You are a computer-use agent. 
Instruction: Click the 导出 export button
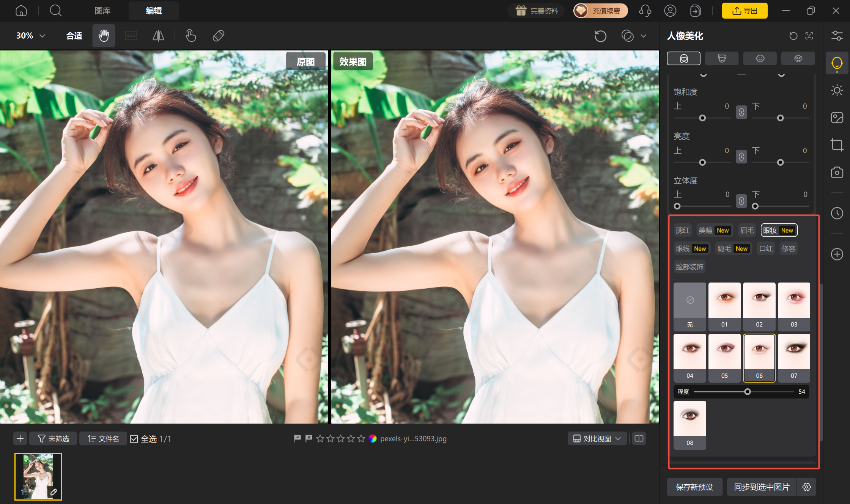click(745, 11)
